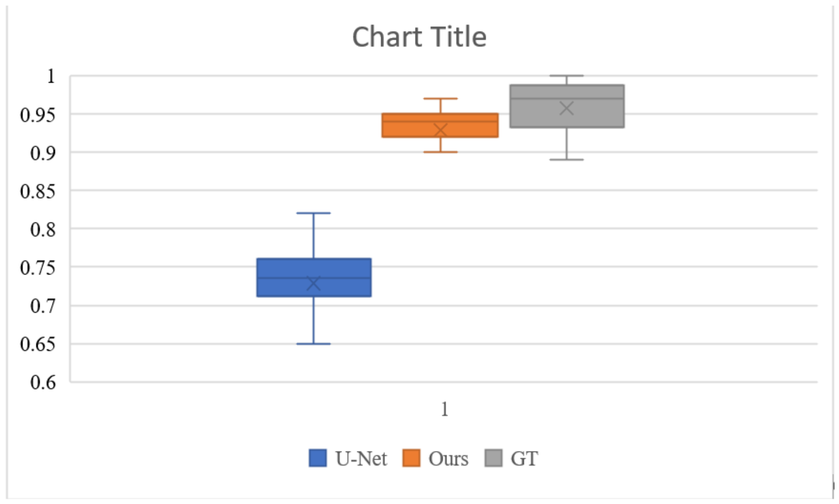The width and height of the screenshot is (839, 504).
Task: Select the top whisker cap of Ours
Action: point(440,98)
